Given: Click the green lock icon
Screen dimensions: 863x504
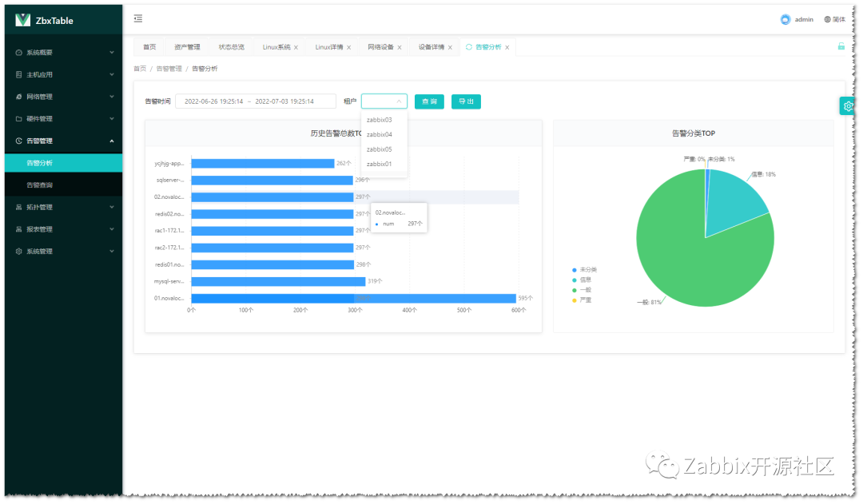Looking at the screenshot, I should [841, 46].
